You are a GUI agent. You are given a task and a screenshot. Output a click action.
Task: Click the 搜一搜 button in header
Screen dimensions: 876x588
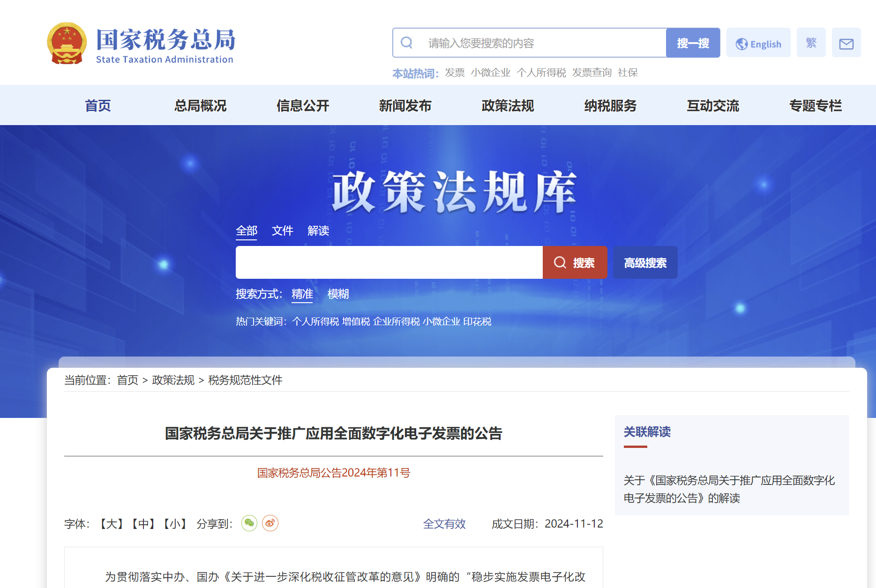click(x=693, y=43)
